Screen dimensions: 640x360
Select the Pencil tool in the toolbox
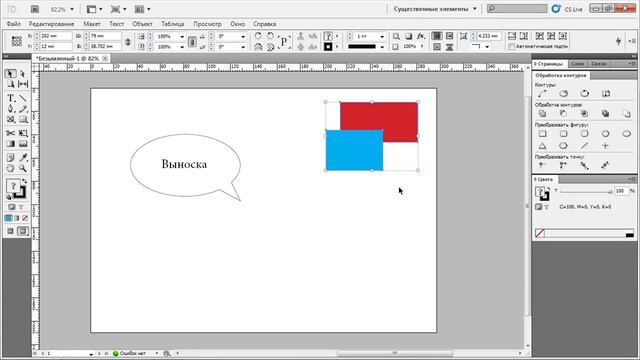point(23,109)
